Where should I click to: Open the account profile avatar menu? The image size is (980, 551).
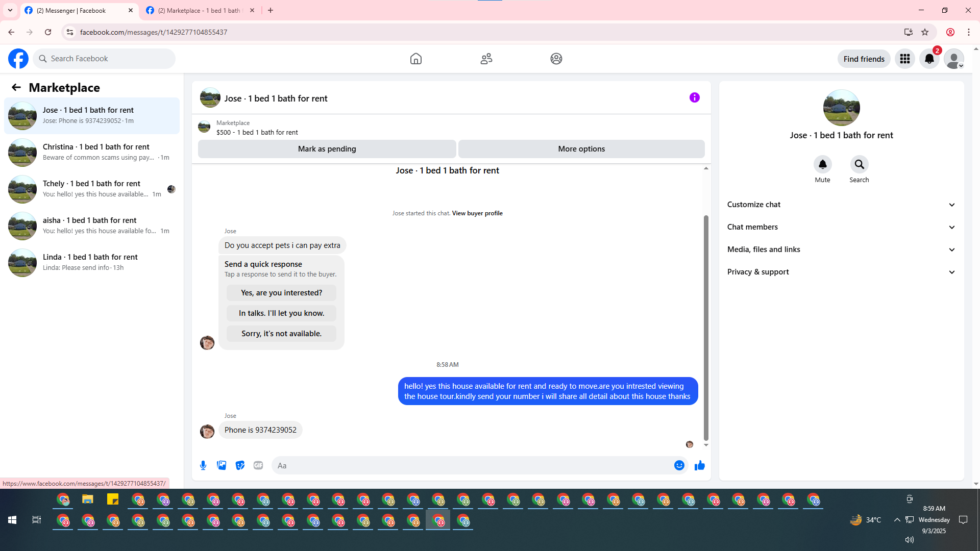click(x=954, y=59)
